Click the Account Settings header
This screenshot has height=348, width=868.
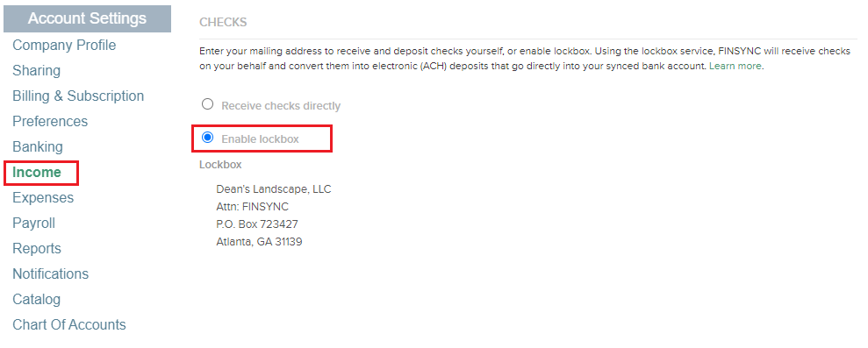[87, 18]
